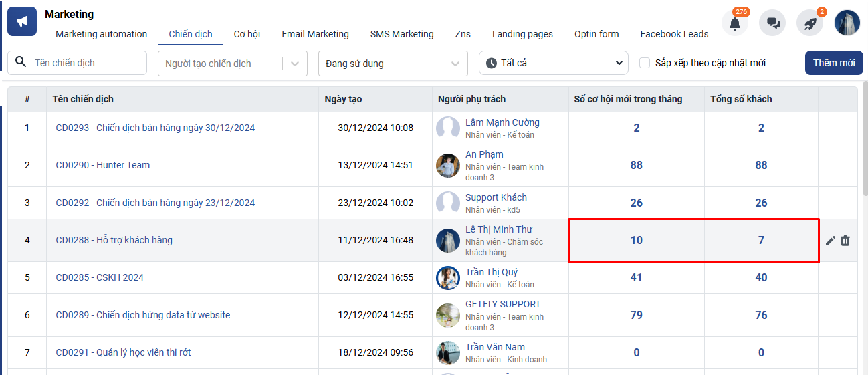Open the 'Đang sử dụng' status dropdown
Image resolution: width=868 pixels, height=375 pixels.
[x=455, y=64]
